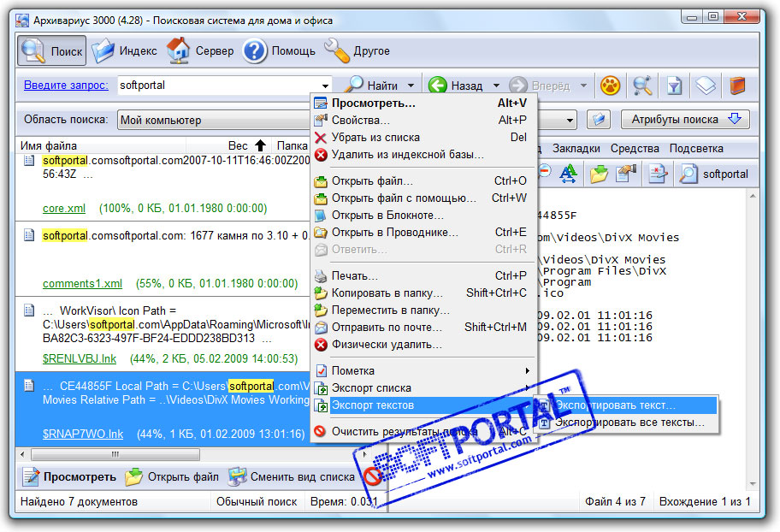Focus the query field containing softportal
Image resolution: width=780 pixels, height=532 pixels.
tap(218, 85)
